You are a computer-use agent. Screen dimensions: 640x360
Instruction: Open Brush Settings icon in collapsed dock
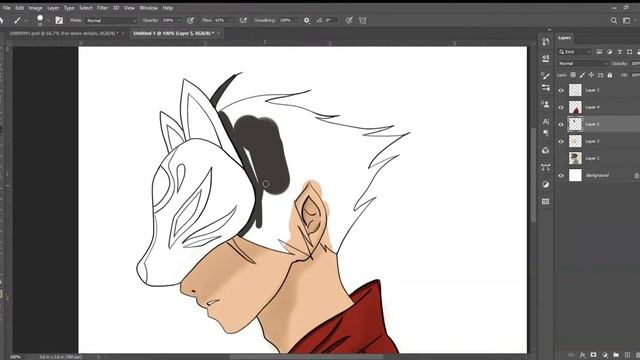point(546,87)
